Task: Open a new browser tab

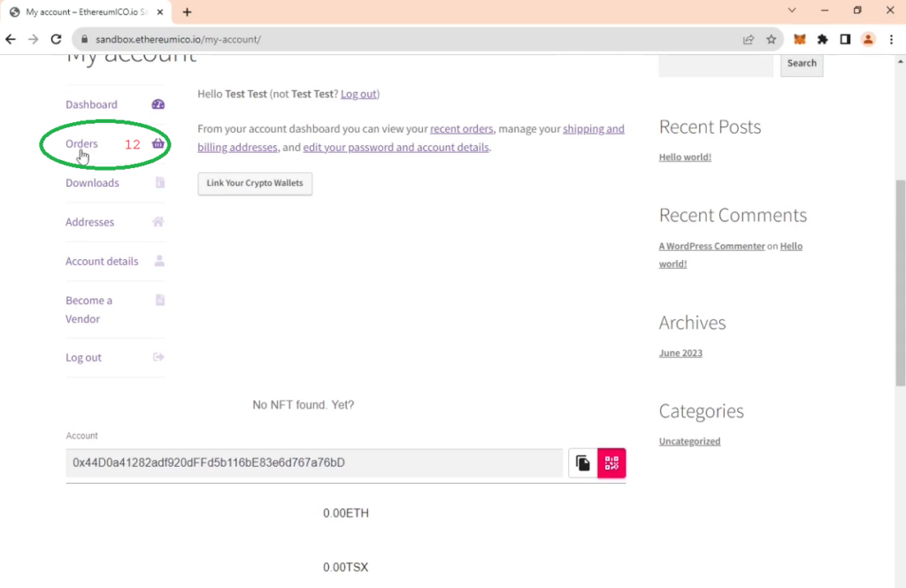Action: click(x=187, y=11)
